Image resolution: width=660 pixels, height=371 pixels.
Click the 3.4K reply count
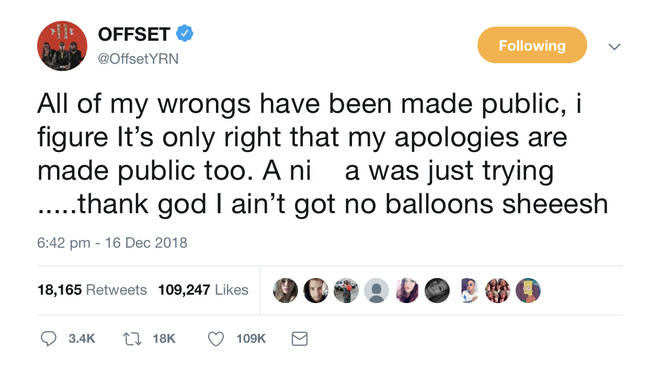tap(82, 339)
